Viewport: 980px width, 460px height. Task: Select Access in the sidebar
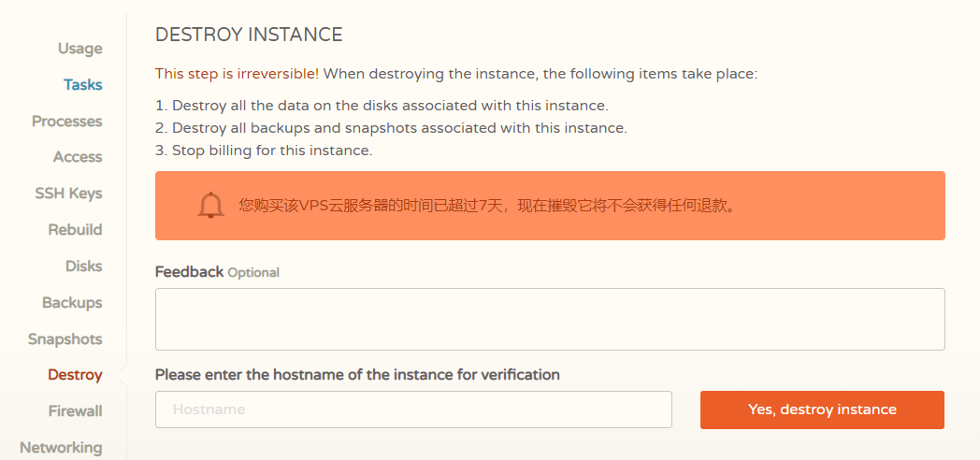[78, 157]
